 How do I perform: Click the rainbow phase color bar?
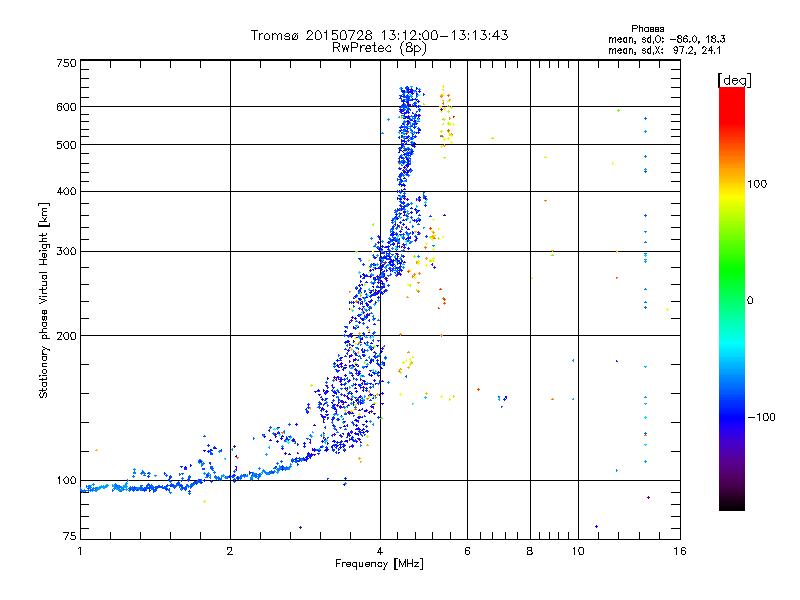732,298
